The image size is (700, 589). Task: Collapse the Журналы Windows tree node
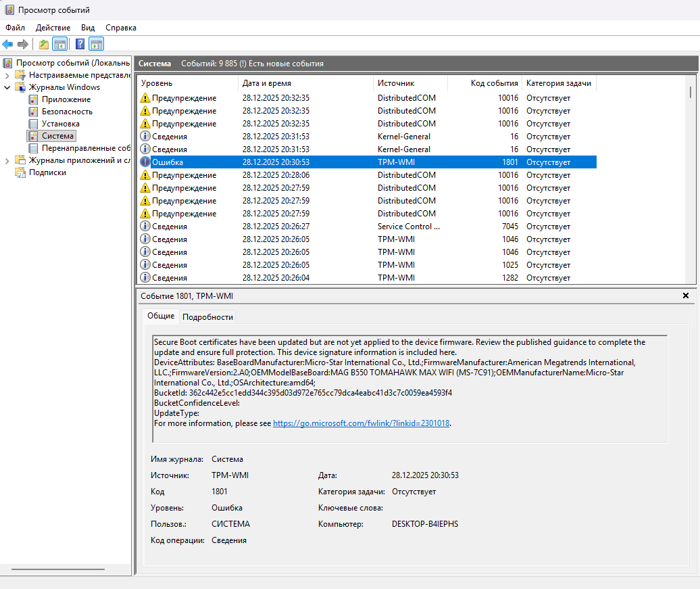(7, 87)
